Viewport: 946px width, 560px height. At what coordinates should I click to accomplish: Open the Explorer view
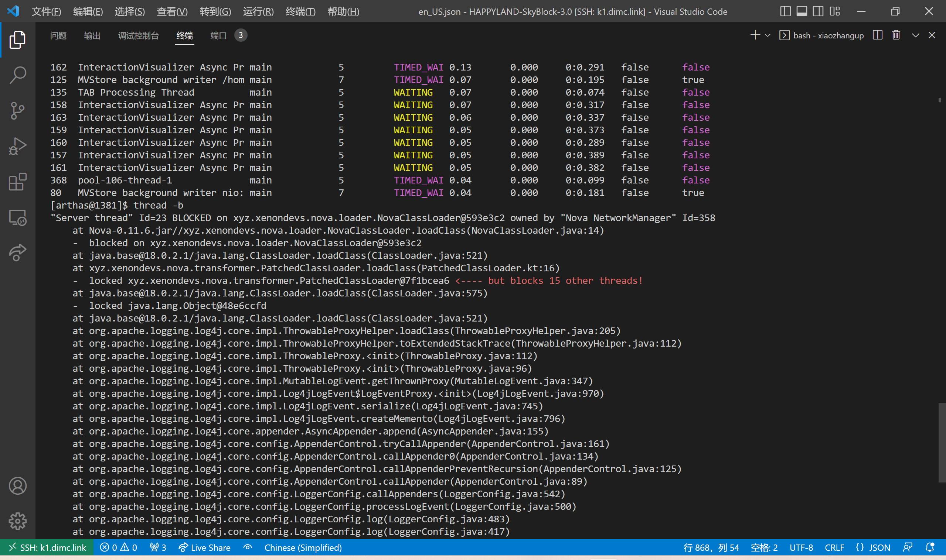coord(17,39)
